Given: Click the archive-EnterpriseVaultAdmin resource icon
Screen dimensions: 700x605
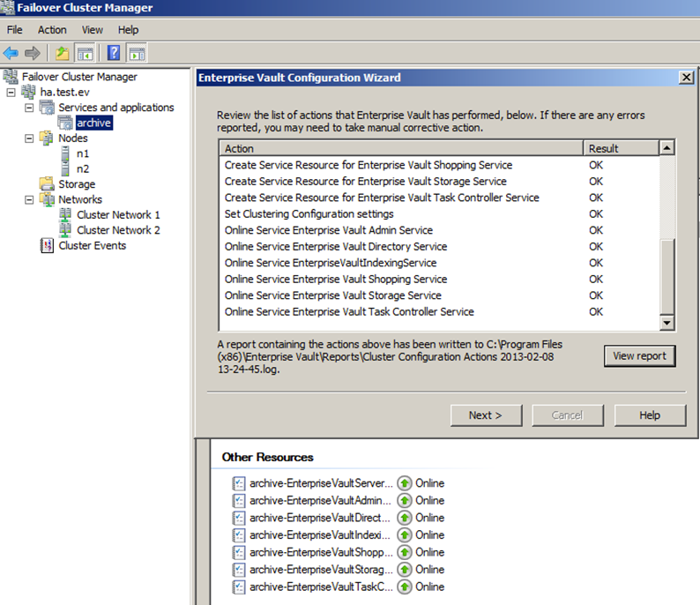Looking at the screenshot, I should tap(239, 501).
